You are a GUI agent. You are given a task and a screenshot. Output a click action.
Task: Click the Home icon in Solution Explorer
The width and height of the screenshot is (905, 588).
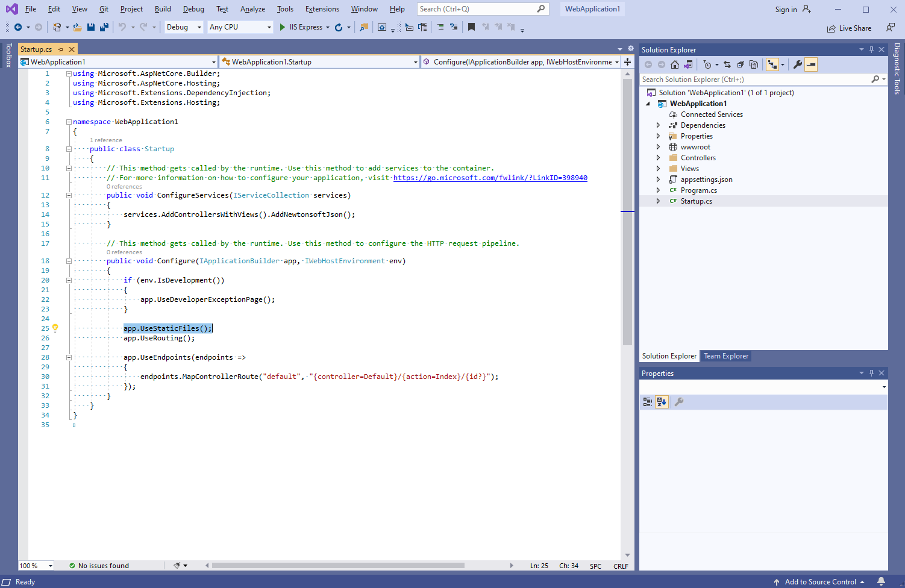tap(675, 64)
